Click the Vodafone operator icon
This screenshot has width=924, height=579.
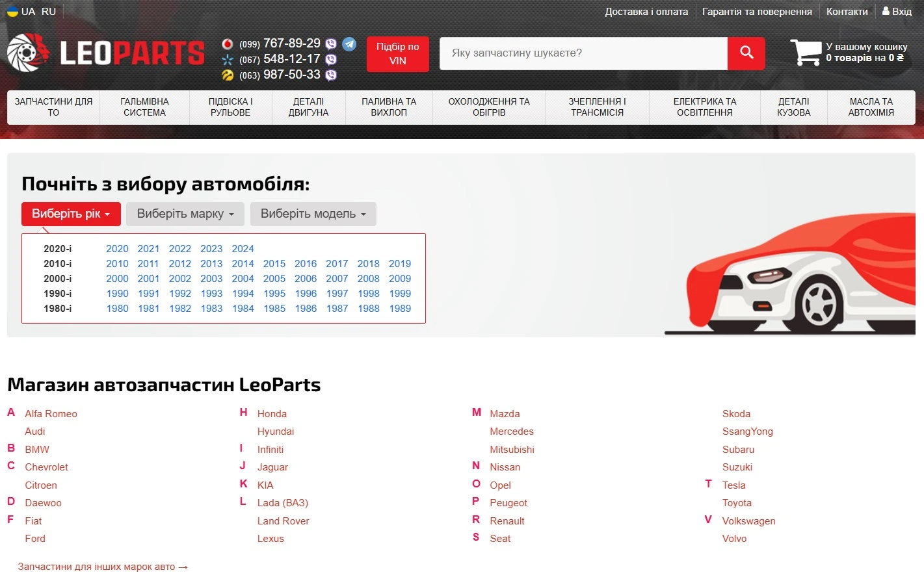point(228,44)
